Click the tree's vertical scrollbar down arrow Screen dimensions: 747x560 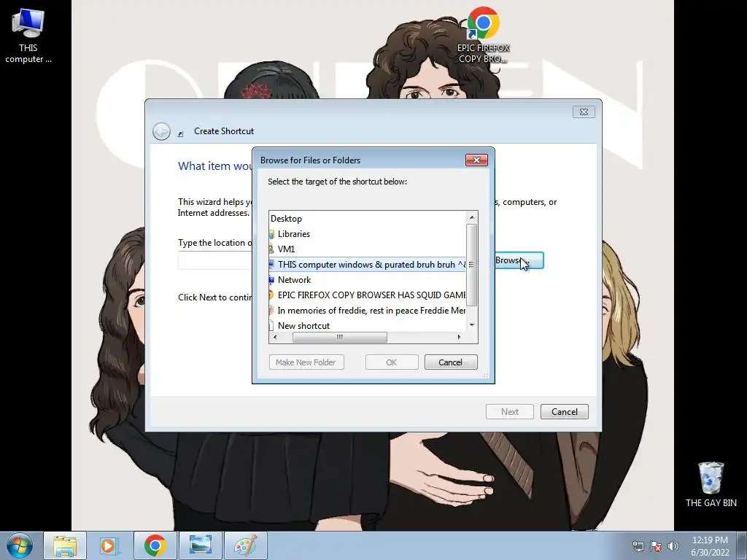pos(472,325)
